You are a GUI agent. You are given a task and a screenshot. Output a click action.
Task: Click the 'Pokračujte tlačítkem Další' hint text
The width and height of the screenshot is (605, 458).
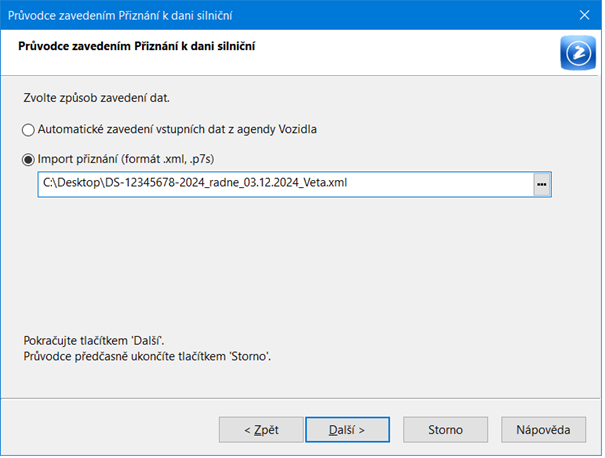94,341
